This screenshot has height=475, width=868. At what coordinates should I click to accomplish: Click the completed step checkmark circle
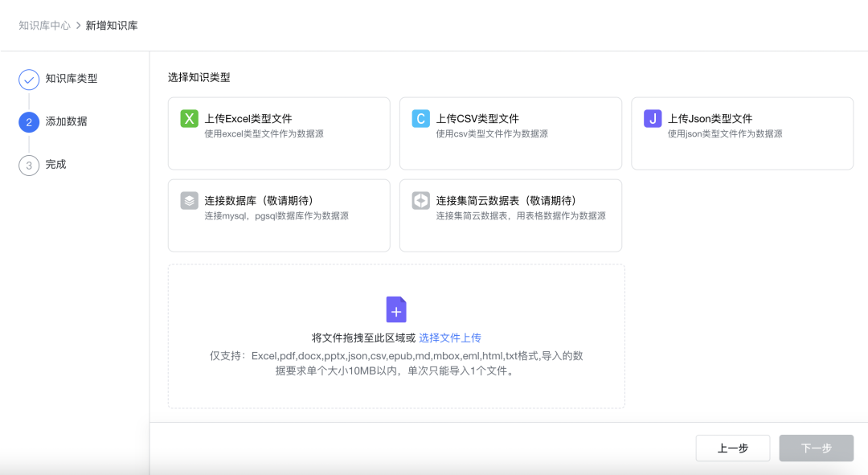(x=29, y=80)
